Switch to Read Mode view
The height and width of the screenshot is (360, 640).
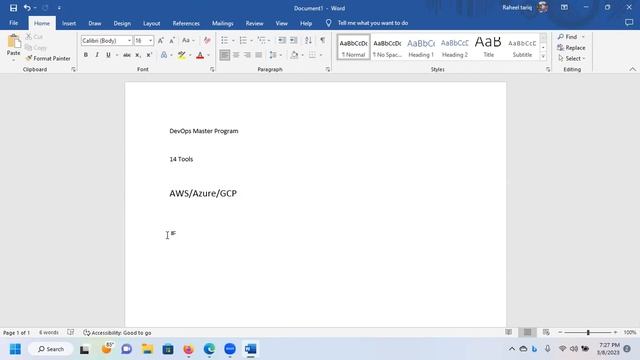pos(509,332)
